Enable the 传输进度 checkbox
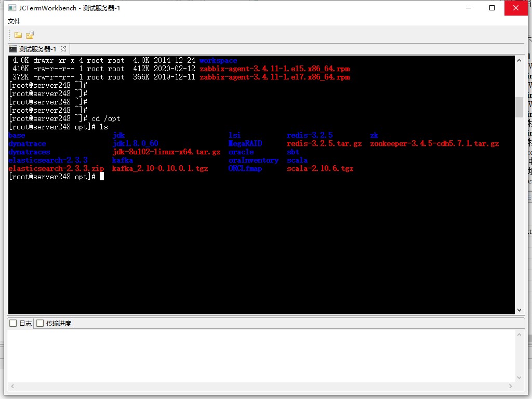This screenshot has width=532, height=399. coord(40,323)
